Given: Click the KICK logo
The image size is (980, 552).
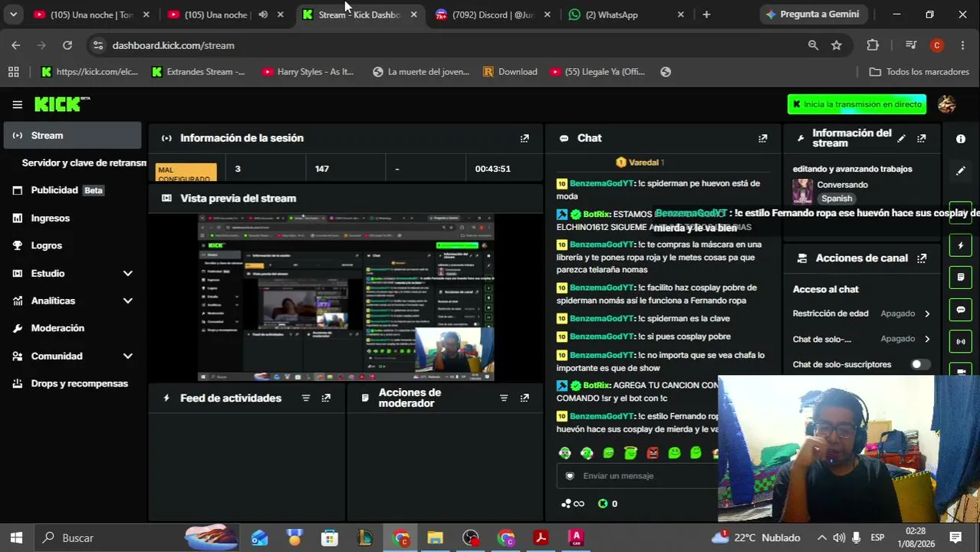Looking at the screenshot, I should [x=62, y=104].
